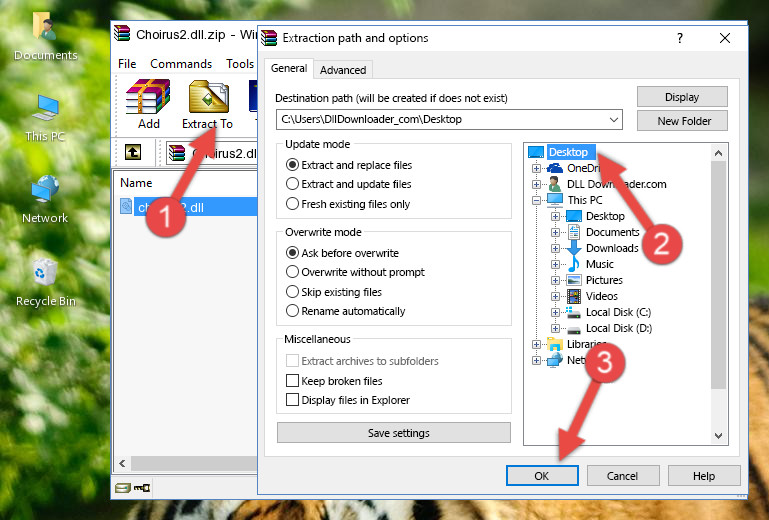Click the WinRAR archive icon in path bar
Screen dimensions: 769x520
(177, 153)
